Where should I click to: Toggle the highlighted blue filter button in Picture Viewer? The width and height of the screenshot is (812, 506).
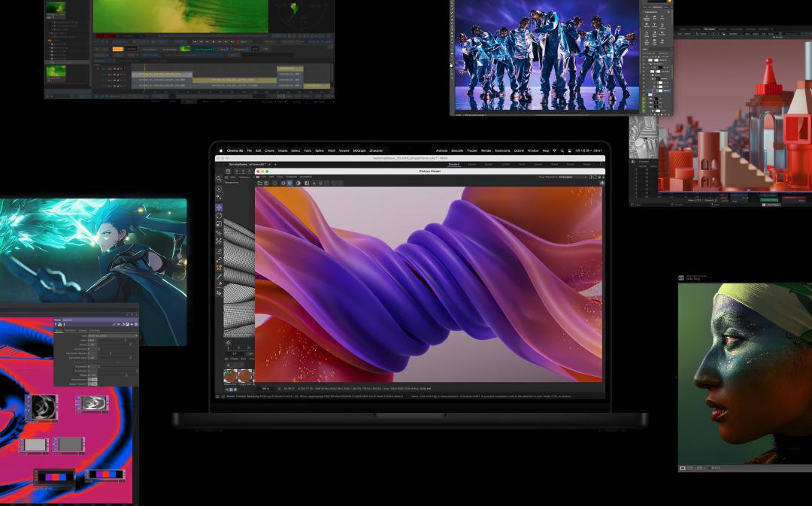click(289, 183)
